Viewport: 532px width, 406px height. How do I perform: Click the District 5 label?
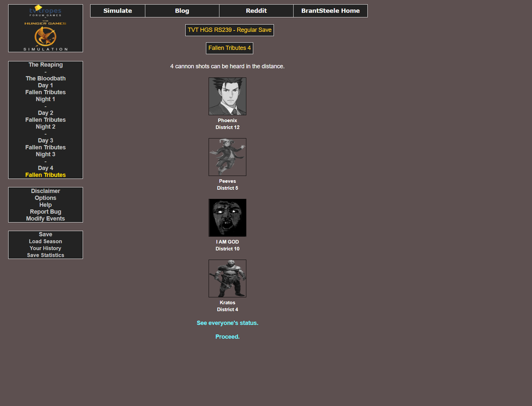pos(227,188)
